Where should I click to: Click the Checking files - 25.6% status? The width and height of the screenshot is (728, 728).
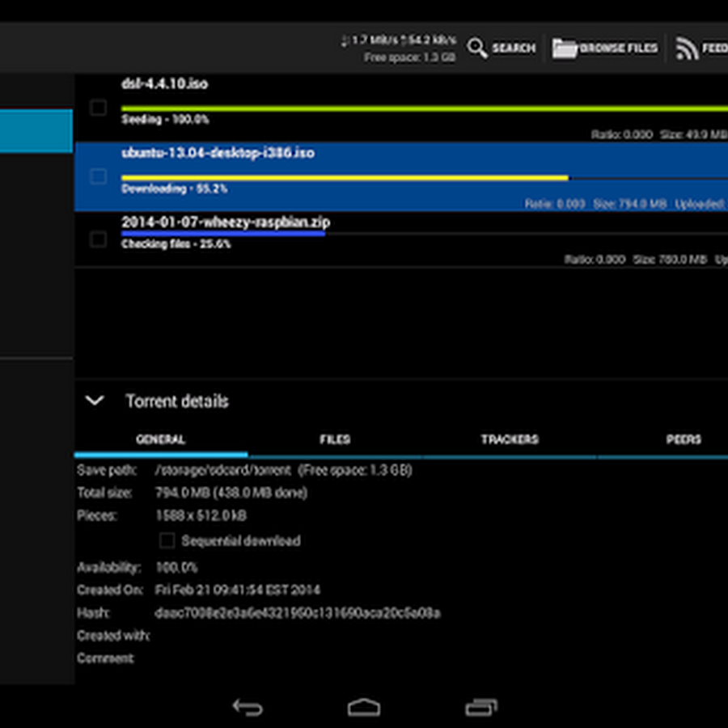tap(176, 243)
